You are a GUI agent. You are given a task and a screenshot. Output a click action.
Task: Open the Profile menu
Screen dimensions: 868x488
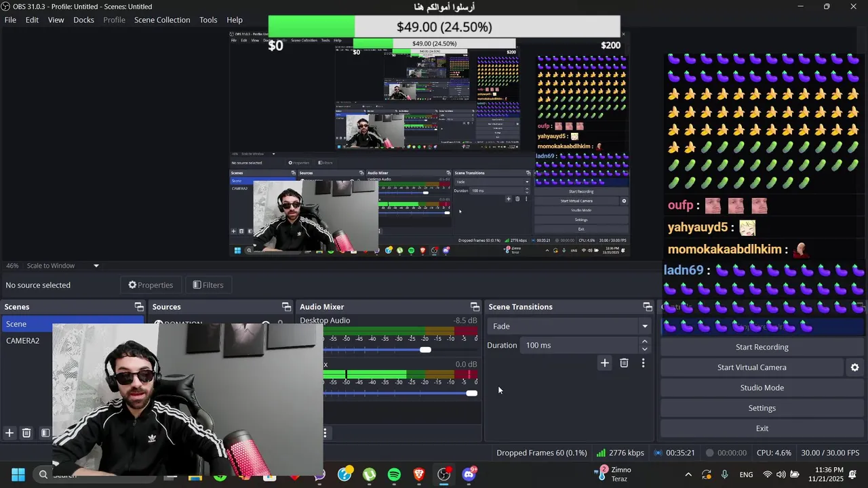pyautogui.click(x=114, y=20)
